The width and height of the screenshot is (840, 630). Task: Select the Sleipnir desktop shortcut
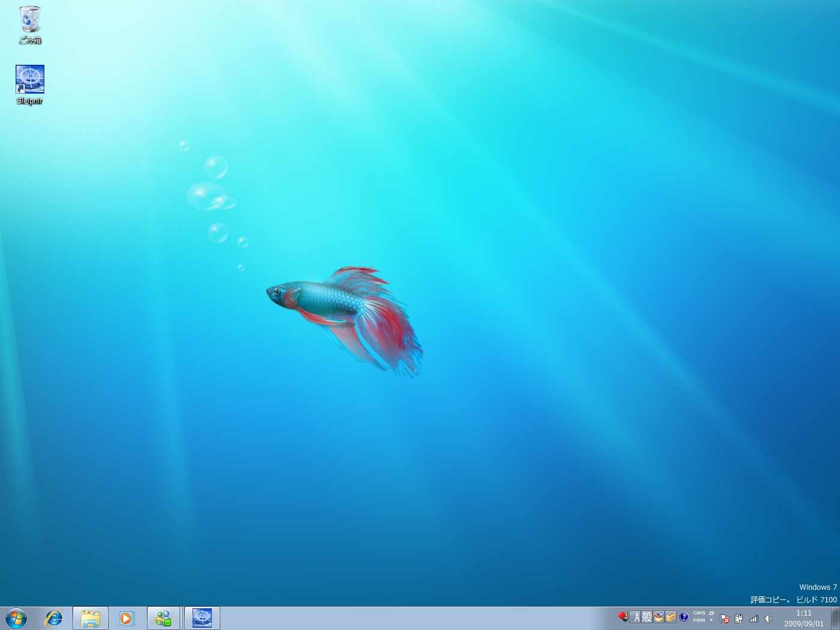(x=30, y=85)
